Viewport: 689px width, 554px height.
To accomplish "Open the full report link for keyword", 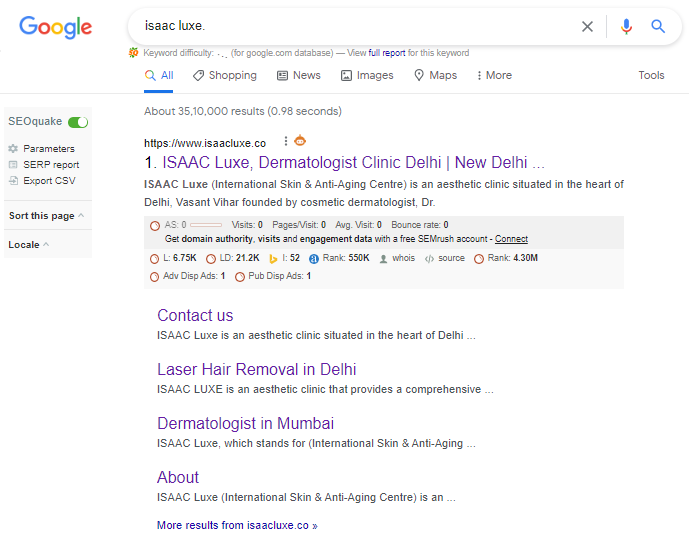I will point(387,53).
